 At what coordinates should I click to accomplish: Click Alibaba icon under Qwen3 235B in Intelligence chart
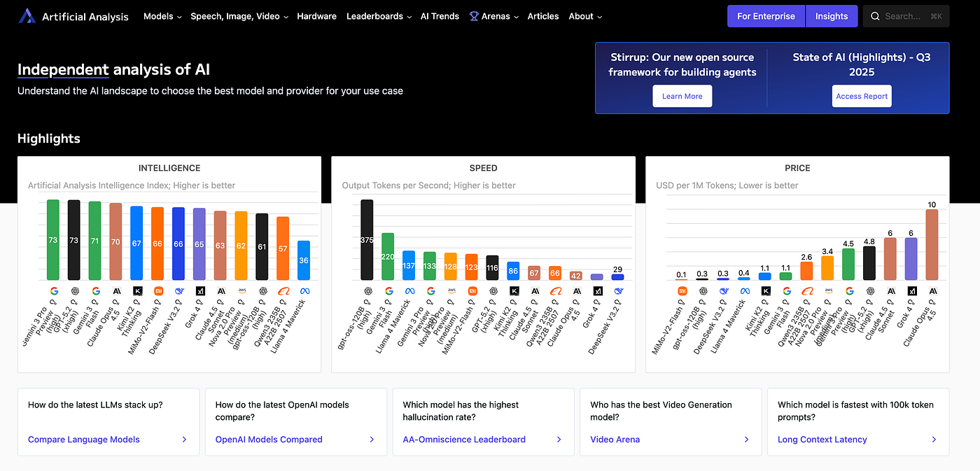pyautogui.click(x=283, y=291)
